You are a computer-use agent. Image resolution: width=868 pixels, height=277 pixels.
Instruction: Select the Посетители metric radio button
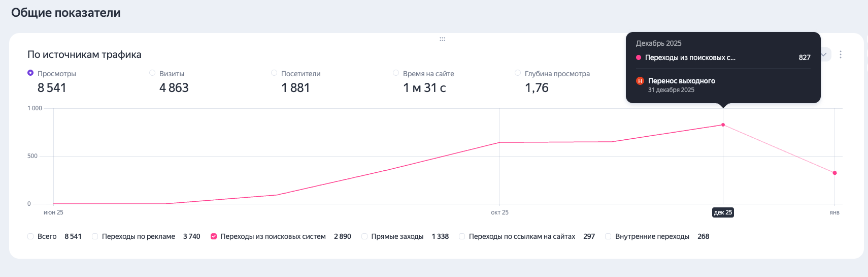[x=274, y=73]
